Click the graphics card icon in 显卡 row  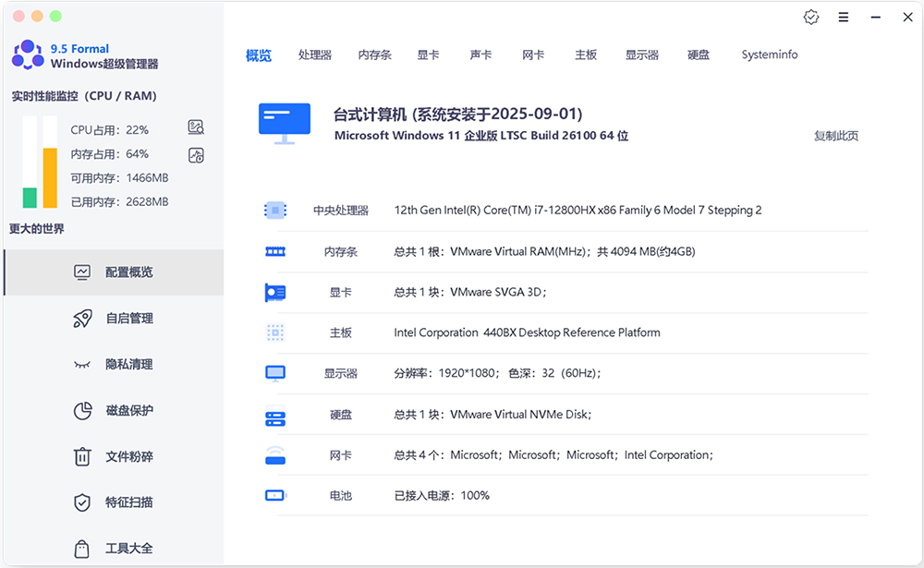275,292
